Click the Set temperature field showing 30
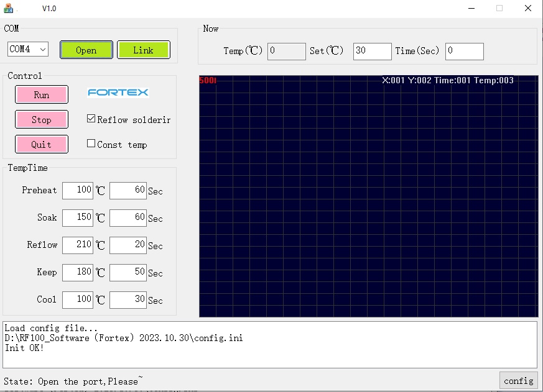This screenshot has width=543, height=392. 372,51
